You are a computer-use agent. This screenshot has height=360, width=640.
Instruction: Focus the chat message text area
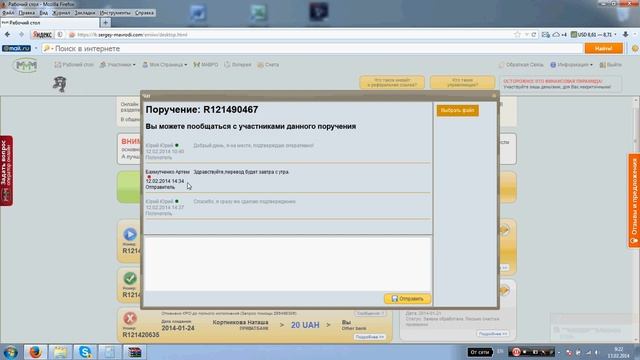click(288, 263)
